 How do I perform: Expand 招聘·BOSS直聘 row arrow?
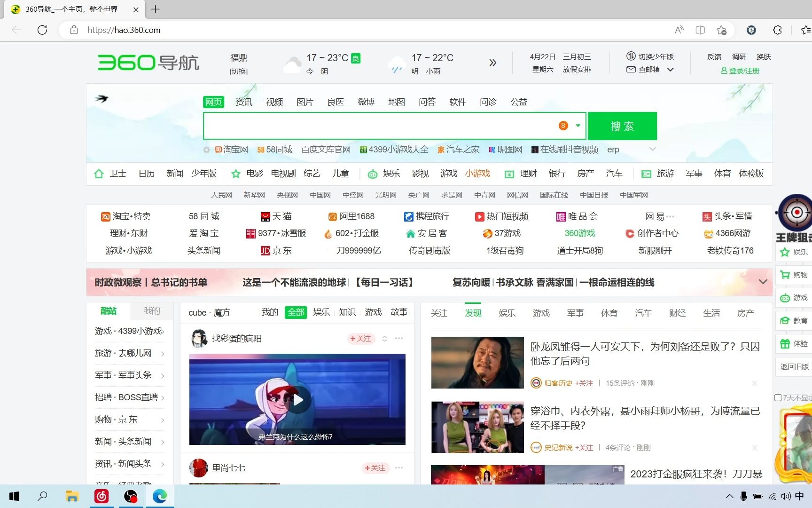tap(163, 398)
